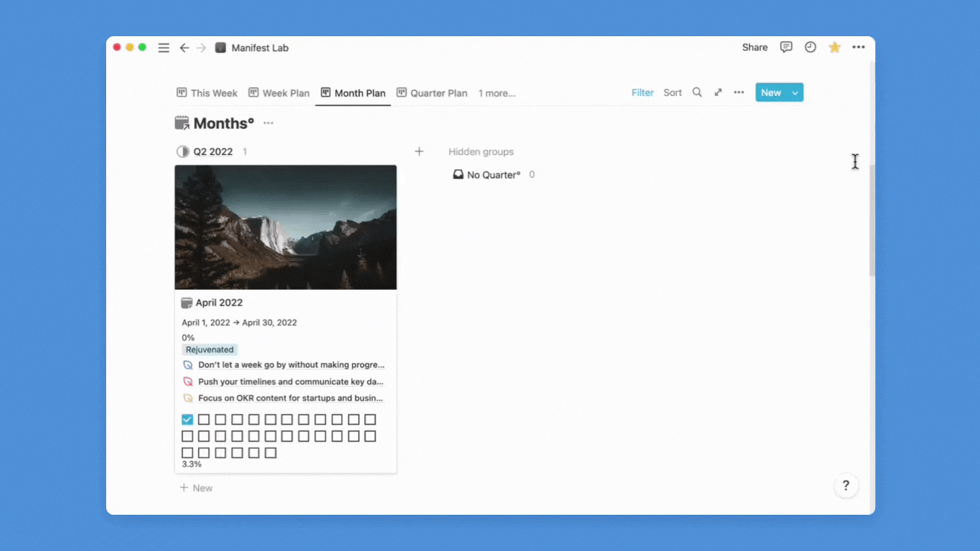Click the No Quarter hidden group
This screenshot has height=551, width=980.
493,175
